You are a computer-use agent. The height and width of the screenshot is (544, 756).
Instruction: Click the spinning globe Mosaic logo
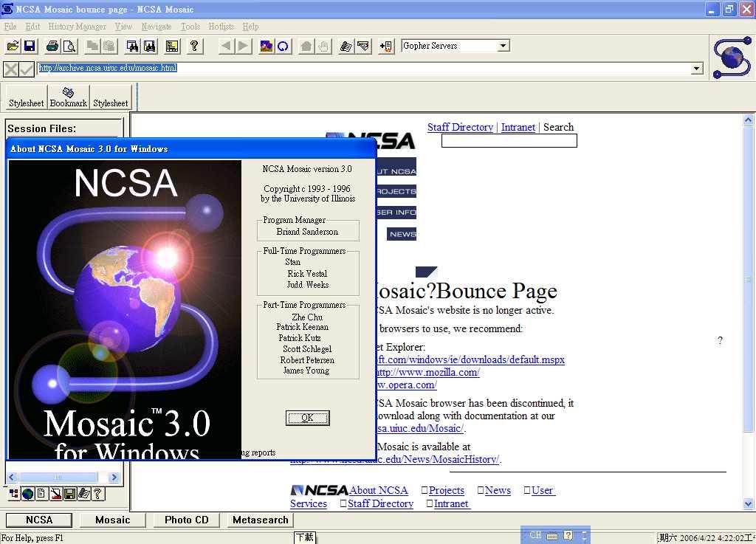[x=732, y=57]
